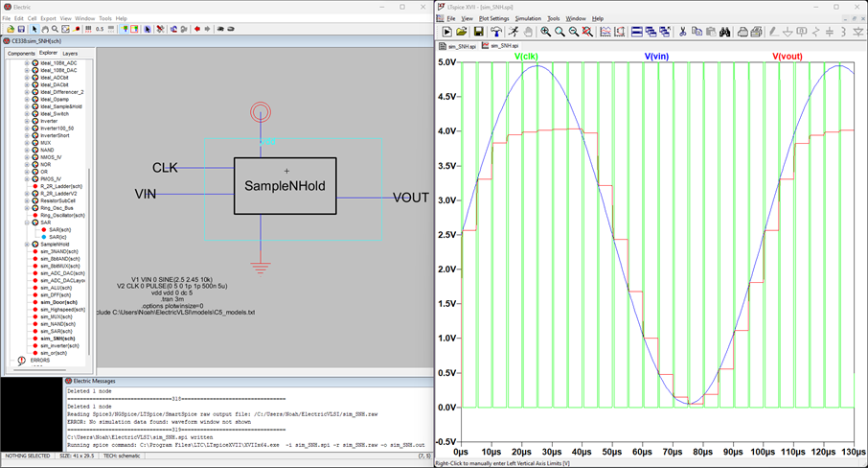This screenshot has height=468, width=868.
Task: Click V(vout) trace label
Action: point(788,56)
